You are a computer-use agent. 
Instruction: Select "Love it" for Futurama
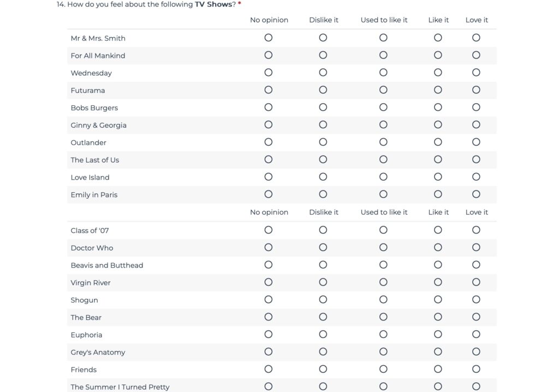tap(476, 90)
